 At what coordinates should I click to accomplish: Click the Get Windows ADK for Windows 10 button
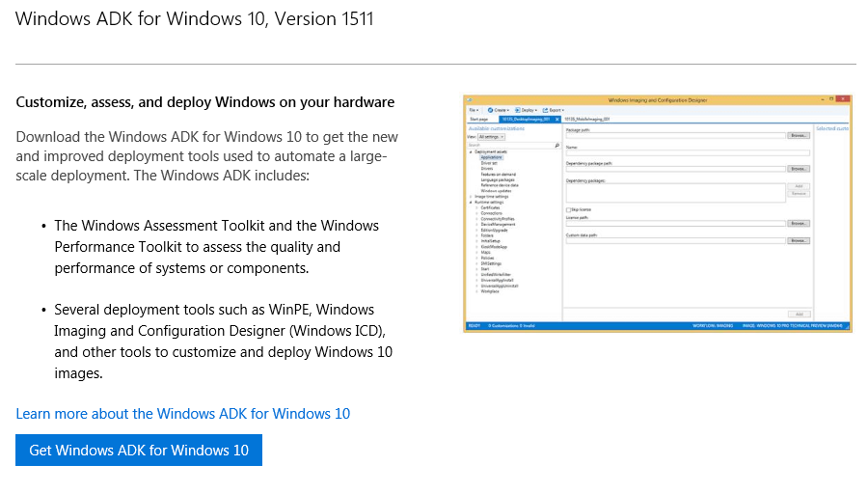pyautogui.click(x=139, y=451)
